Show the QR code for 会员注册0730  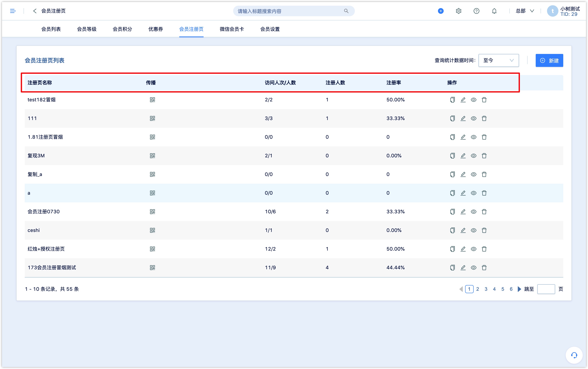[152, 212]
